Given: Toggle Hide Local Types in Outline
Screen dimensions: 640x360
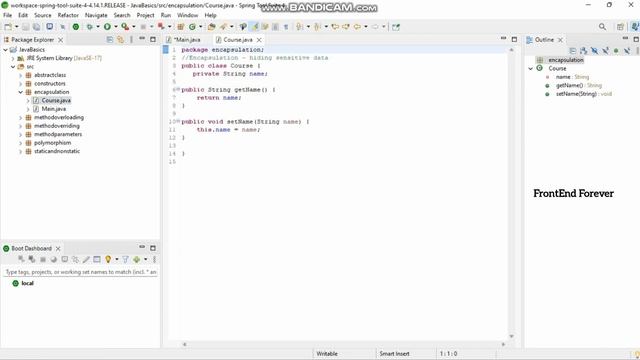Looking at the screenshot, I should [x=627, y=51].
